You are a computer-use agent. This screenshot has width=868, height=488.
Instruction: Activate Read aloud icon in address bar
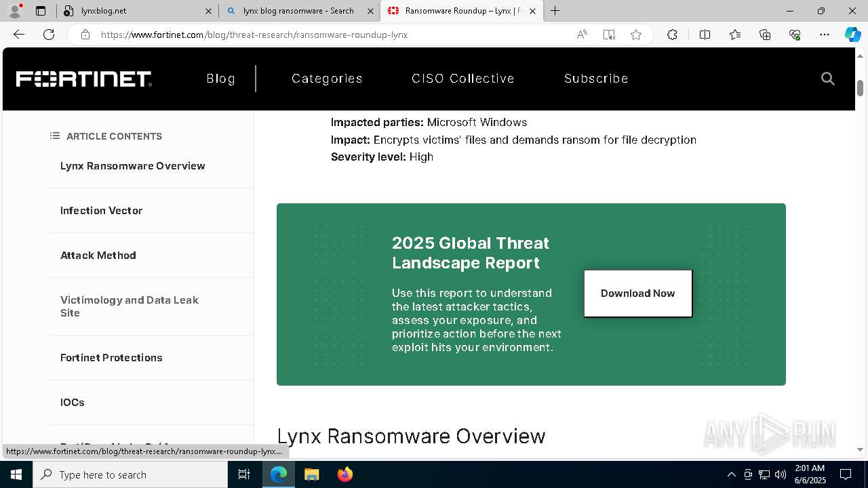coord(582,35)
